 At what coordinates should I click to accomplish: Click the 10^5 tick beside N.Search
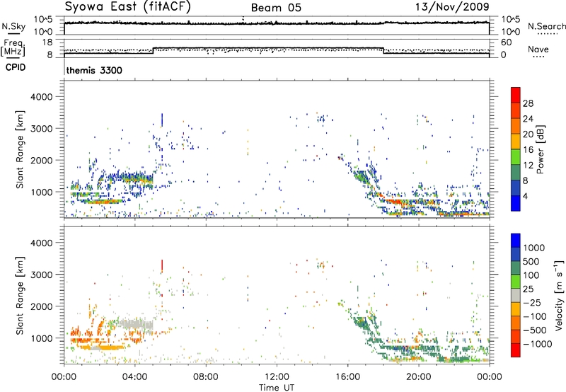tap(511, 20)
